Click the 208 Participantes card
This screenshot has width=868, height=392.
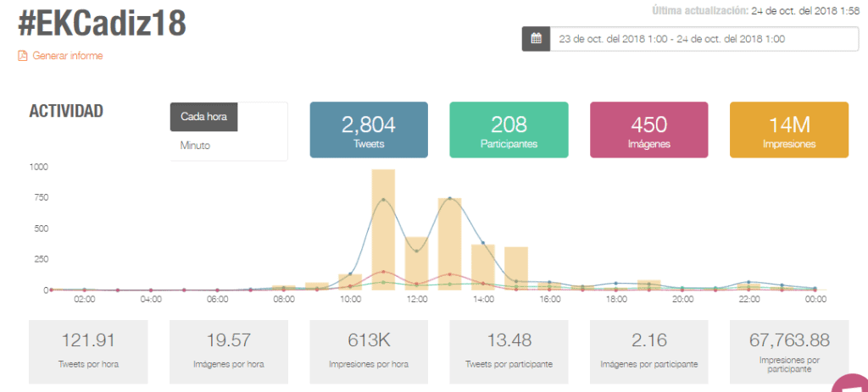click(x=509, y=130)
